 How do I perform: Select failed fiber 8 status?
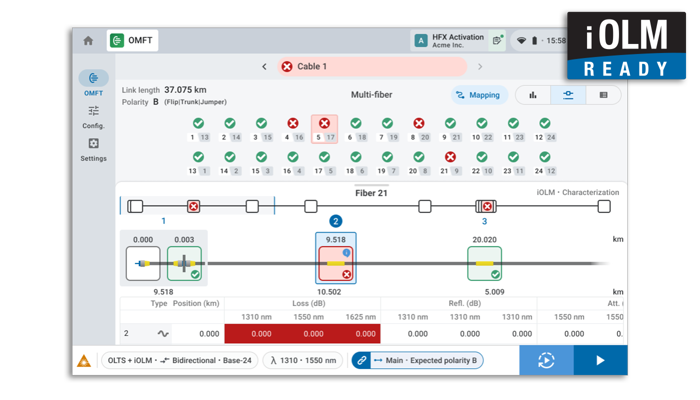coord(419,123)
